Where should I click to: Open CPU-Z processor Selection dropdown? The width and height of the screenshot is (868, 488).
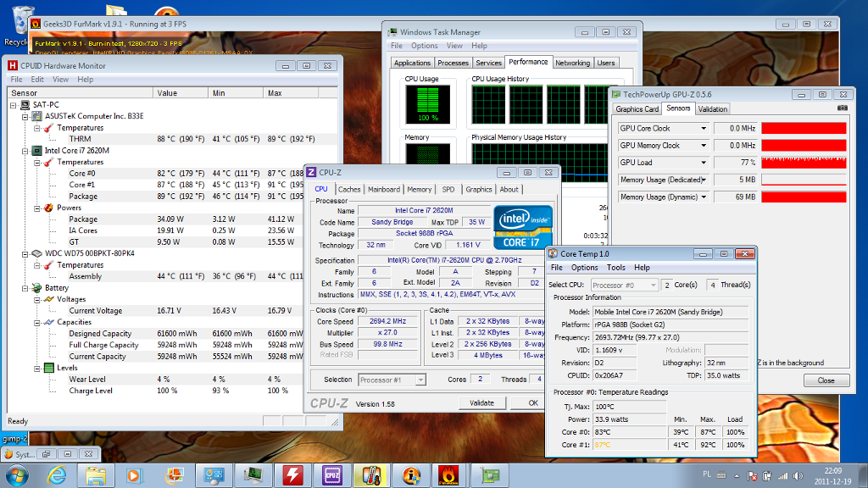[420, 380]
